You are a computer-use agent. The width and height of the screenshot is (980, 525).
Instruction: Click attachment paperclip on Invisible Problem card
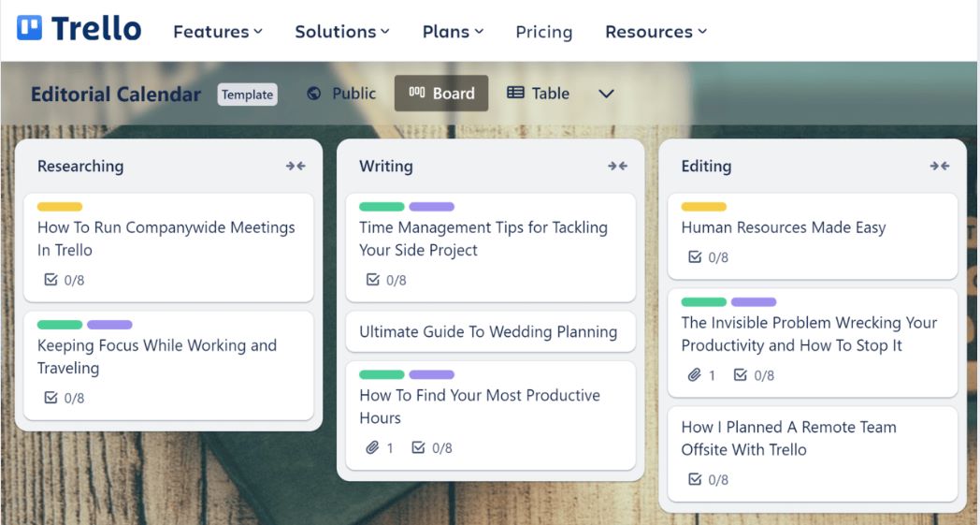tap(695, 375)
